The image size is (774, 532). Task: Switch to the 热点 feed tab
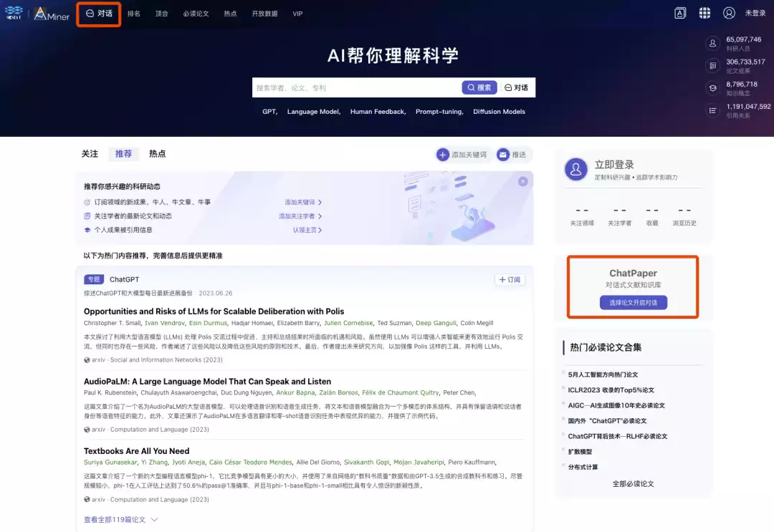[158, 154]
